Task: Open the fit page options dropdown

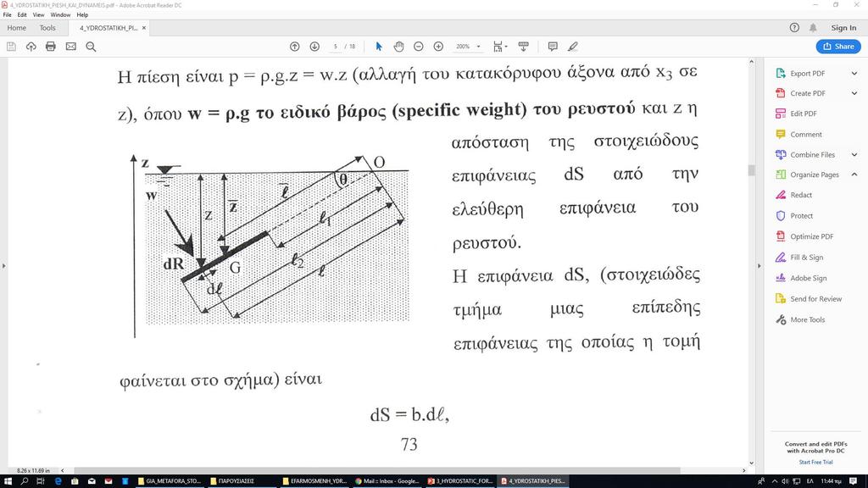Action: tap(500, 47)
